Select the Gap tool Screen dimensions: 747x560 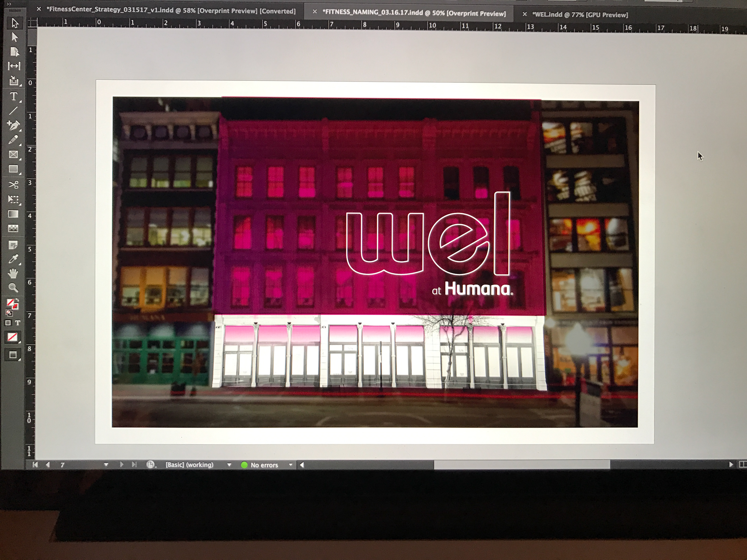click(14, 66)
